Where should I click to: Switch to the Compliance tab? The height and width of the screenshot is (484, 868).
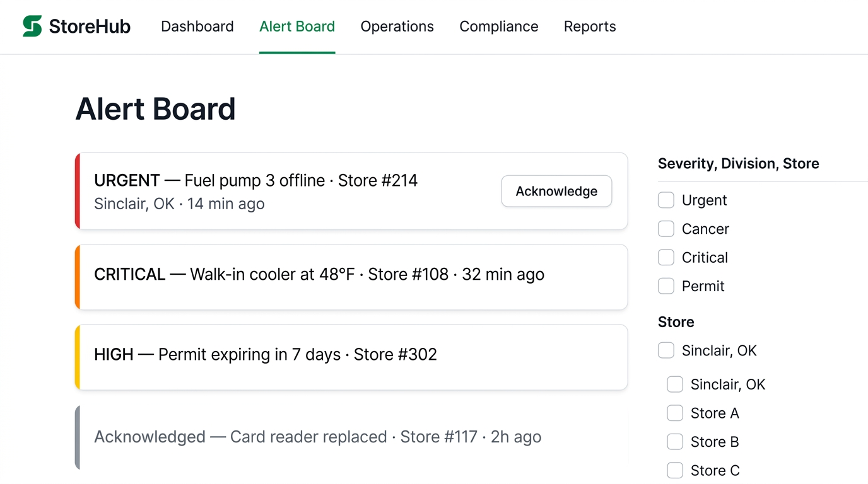499,26
